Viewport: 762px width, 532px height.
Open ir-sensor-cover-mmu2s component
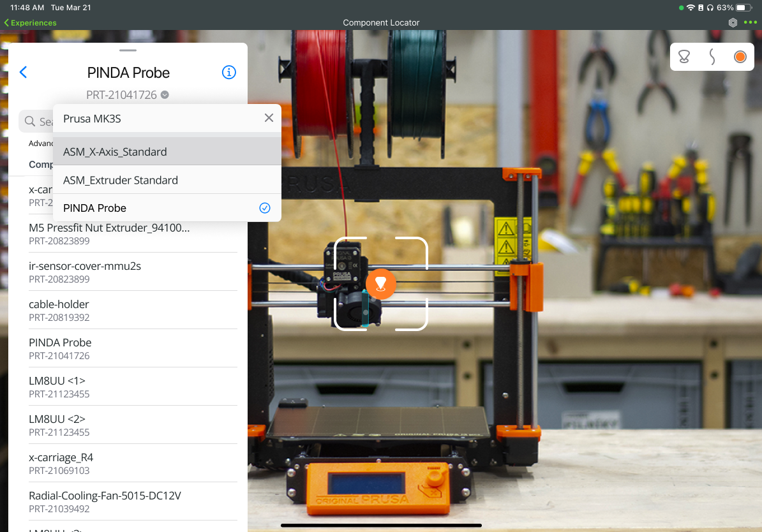coord(133,272)
